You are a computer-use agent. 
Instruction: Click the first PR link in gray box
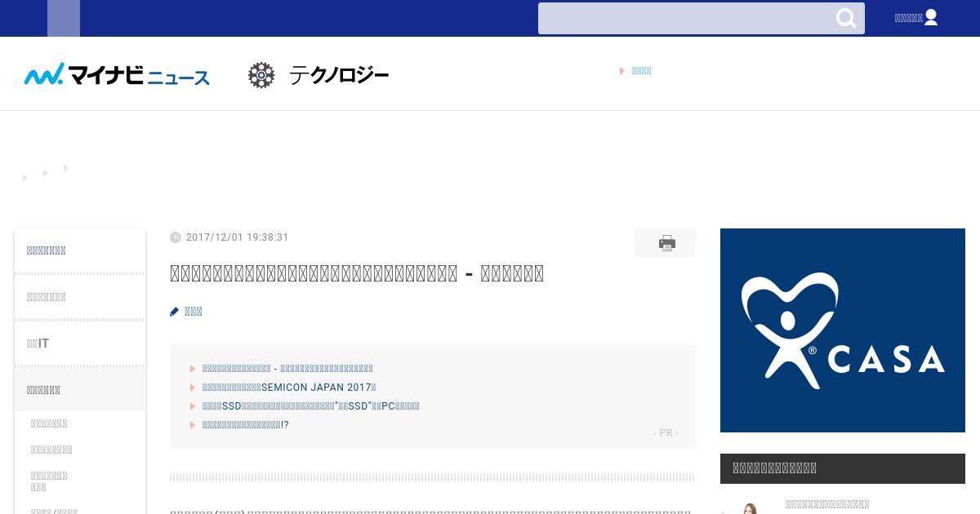point(287,369)
